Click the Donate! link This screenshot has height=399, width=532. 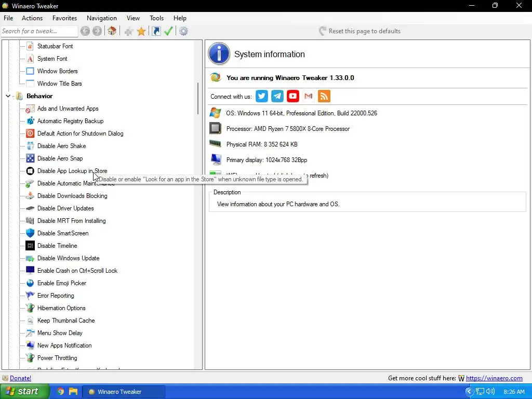click(20, 378)
